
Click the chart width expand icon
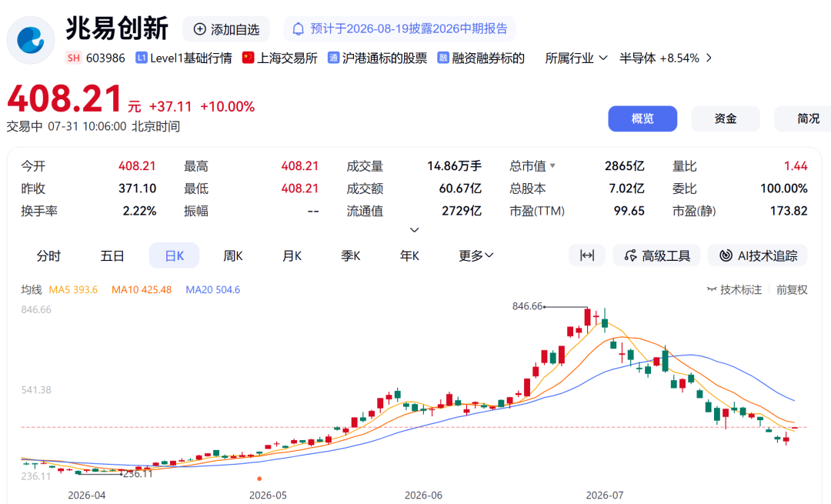[x=586, y=255]
